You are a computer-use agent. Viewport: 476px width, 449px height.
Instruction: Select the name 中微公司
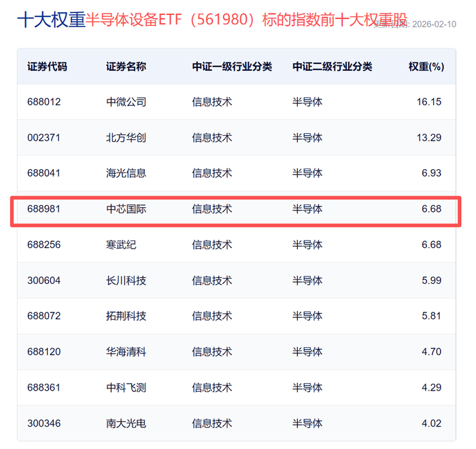[126, 102]
